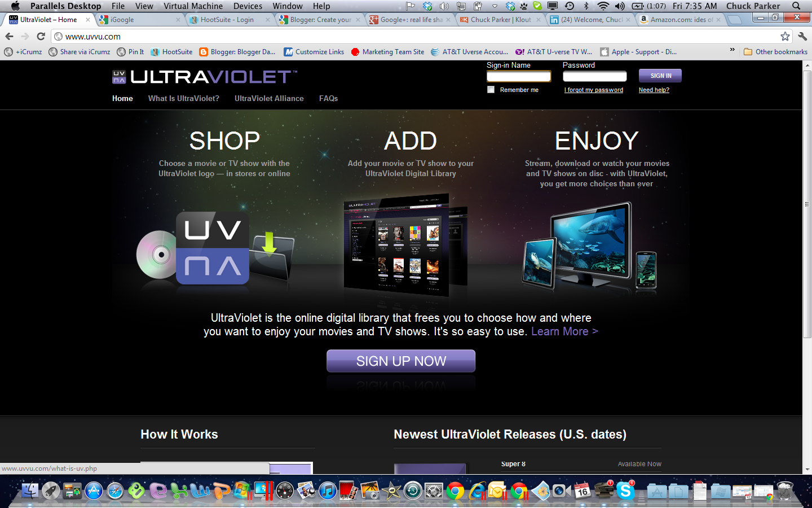Open the Trash in the dock
This screenshot has width=812, height=508.
pyautogui.click(x=785, y=491)
